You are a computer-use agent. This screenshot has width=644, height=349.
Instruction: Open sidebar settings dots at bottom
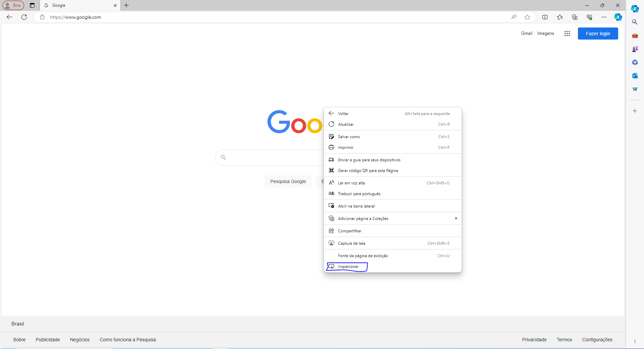click(635, 341)
